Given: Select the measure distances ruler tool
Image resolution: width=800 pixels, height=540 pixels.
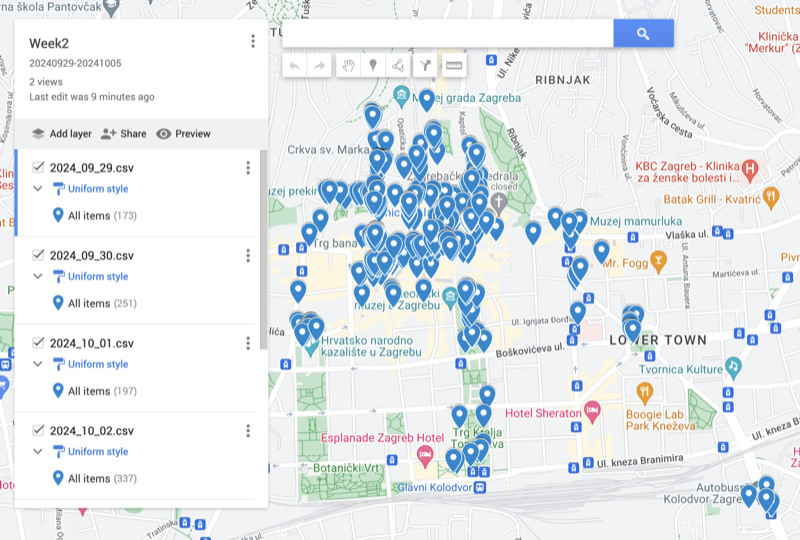Looking at the screenshot, I should (x=453, y=66).
